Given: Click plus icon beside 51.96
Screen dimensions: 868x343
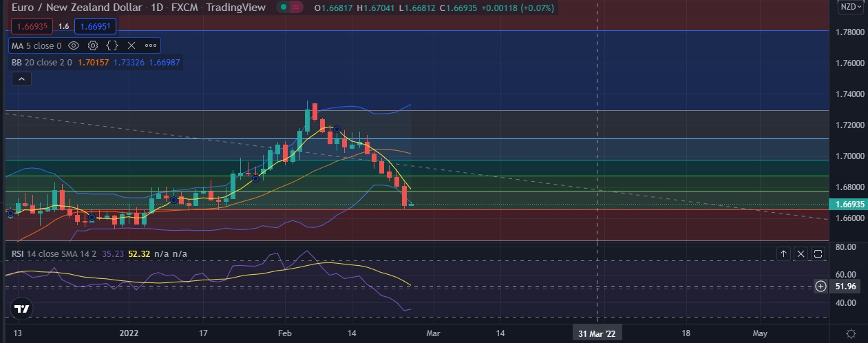Looking at the screenshot, I should tap(821, 286).
